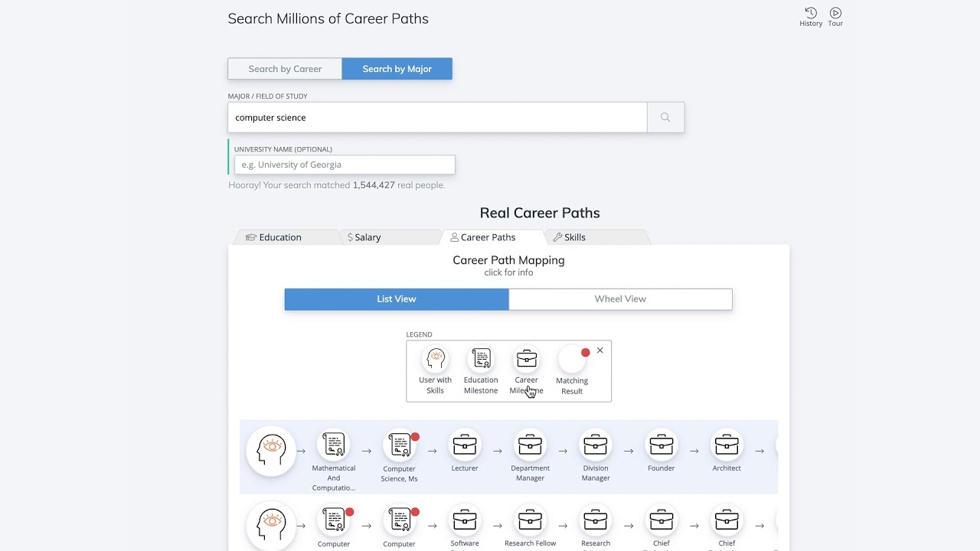Select the Founder career milestone icon
Viewport: 980px width, 551px height.
(661, 445)
